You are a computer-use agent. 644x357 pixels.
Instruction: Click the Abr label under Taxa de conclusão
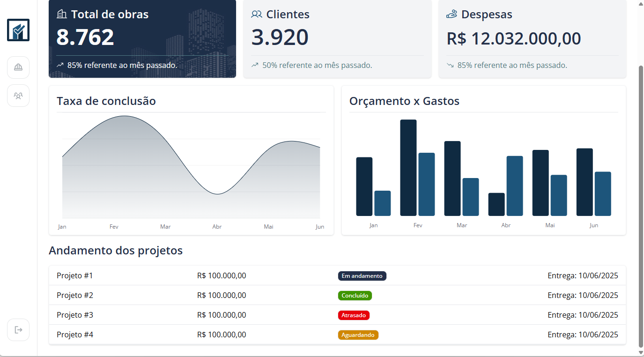coord(217,227)
